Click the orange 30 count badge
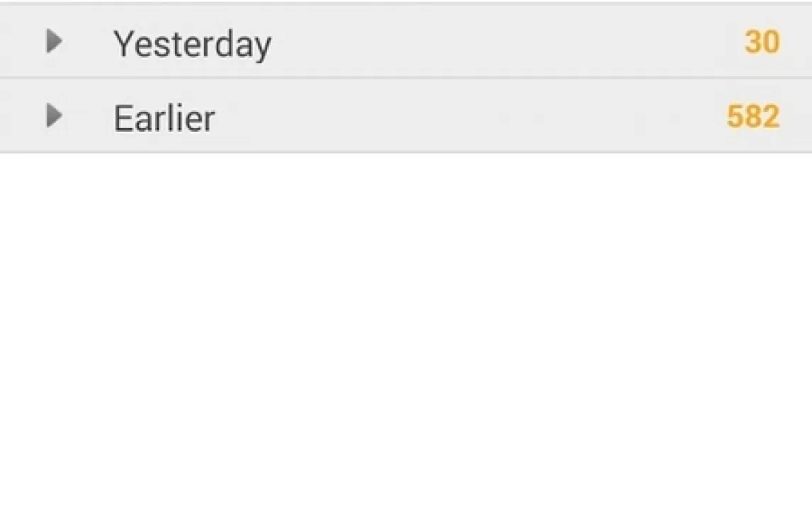The width and height of the screenshot is (812, 507). 762,42
